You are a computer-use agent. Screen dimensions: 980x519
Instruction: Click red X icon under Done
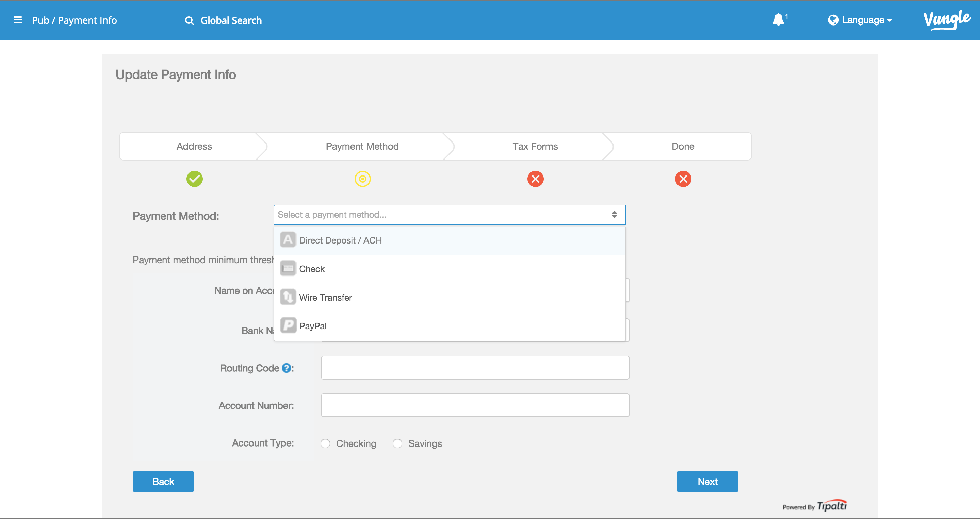pyautogui.click(x=683, y=179)
